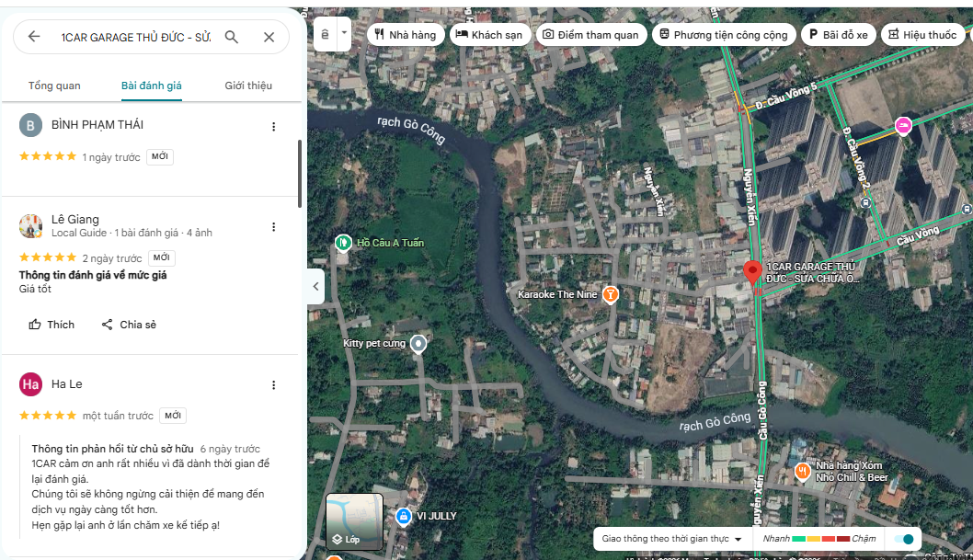Share Lê Giang's review via Chia sẻ
Viewport: 973px width, 560px height.
point(129,325)
